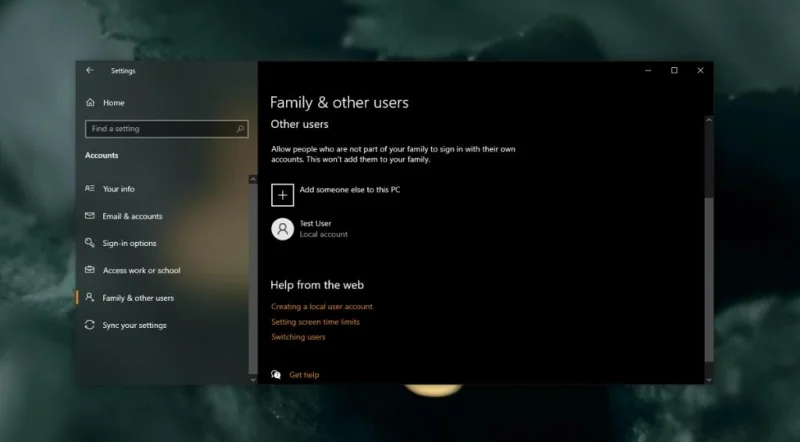Image resolution: width=800 pixels, height=442 pixels.
Task: Click the Family & other users person icon
Action: (90, 297)
